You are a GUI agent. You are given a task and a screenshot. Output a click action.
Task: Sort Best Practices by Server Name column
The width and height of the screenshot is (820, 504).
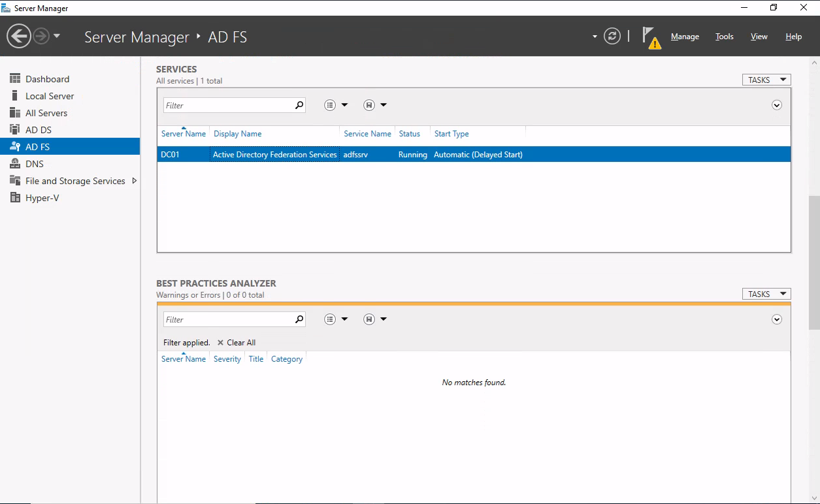coord(184,359)
